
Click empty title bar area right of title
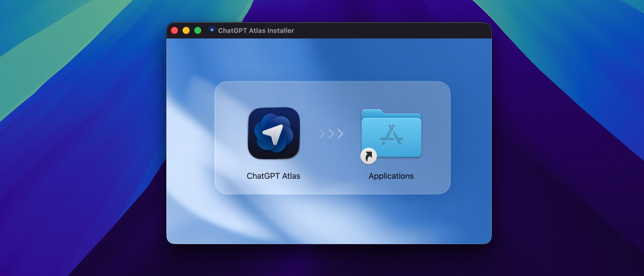point(393,30)
